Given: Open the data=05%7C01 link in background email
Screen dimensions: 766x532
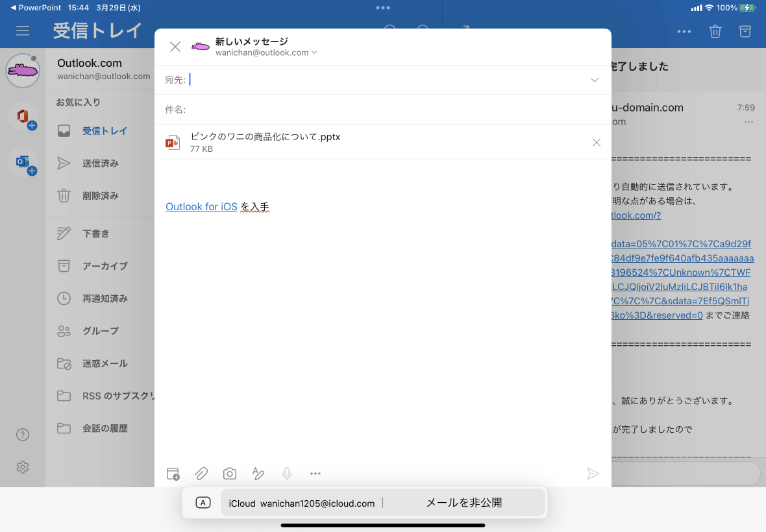Looking at the screenshot, I should [x=681, y=243].
